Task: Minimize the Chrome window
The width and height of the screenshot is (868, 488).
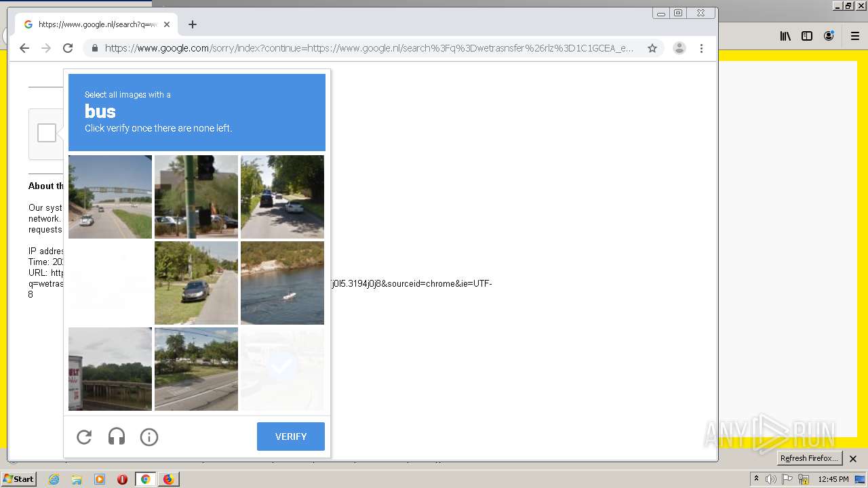Action: tap(661, 13)
